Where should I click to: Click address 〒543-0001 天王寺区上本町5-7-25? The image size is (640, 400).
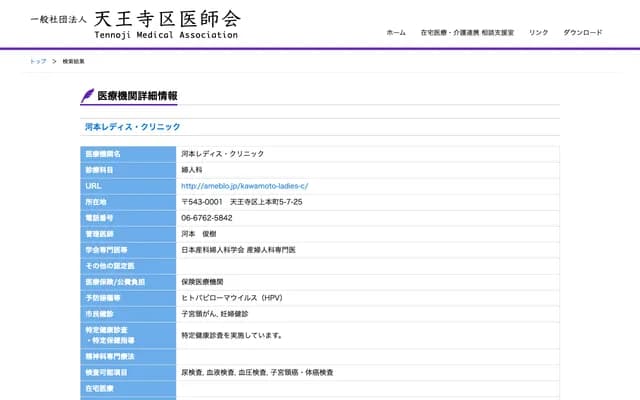[x=242, y=202]
